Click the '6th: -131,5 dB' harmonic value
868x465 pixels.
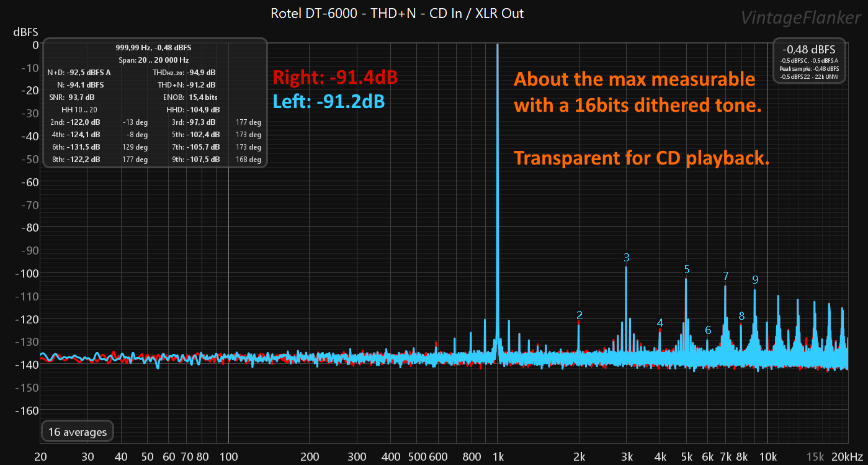point(75,147)
